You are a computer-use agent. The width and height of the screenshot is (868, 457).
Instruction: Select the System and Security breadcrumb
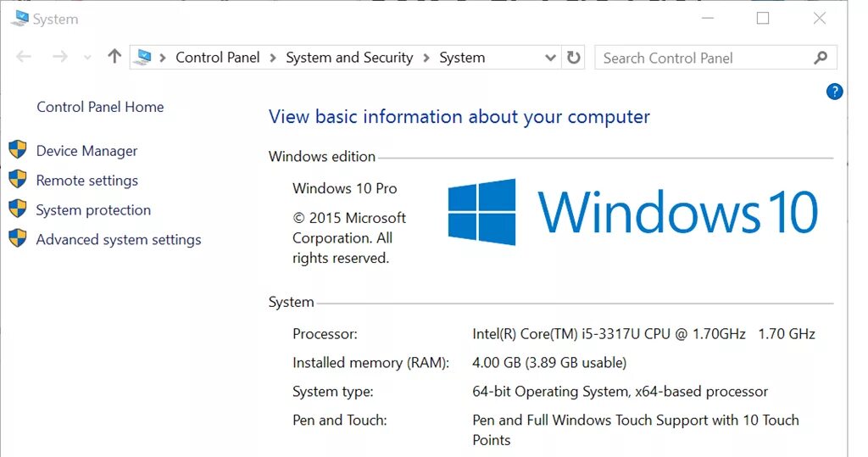(349, 58)
